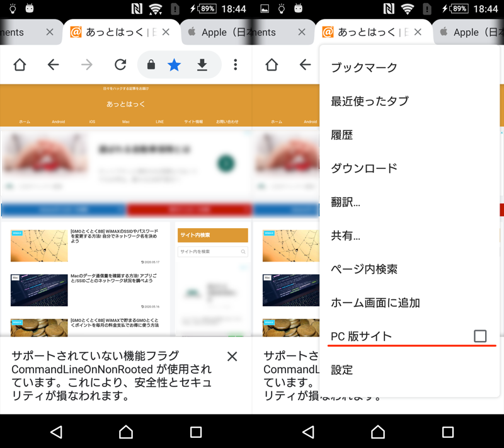Select 最近使ったタブ menu entry
The height and width of the screenshot is (448, 504).
tap(370, 101)
